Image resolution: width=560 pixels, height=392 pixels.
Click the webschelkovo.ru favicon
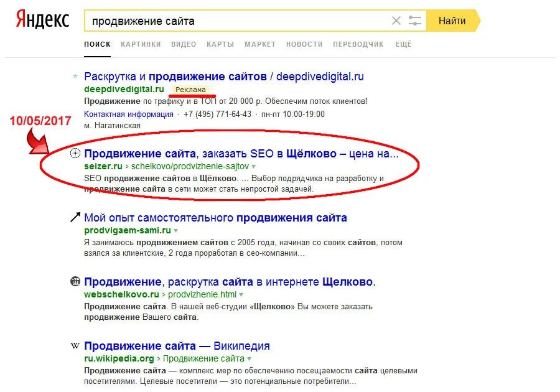click(x=75, y=281)
